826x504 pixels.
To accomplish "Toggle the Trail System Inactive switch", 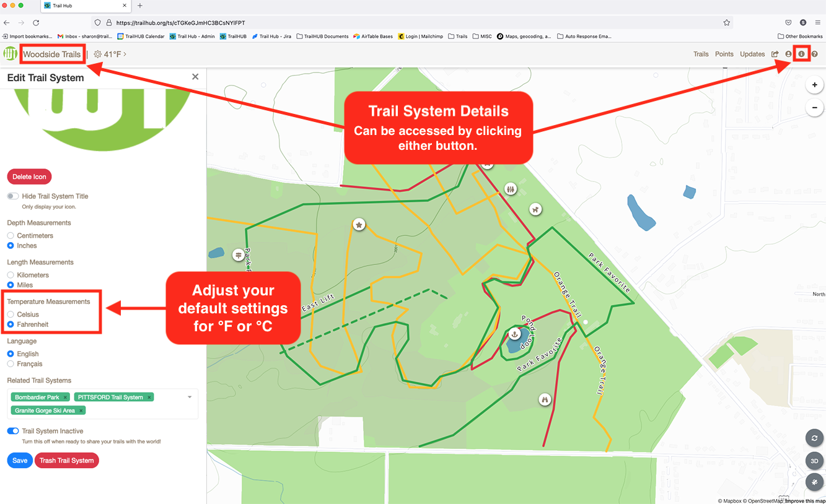I will click(13, 431).
